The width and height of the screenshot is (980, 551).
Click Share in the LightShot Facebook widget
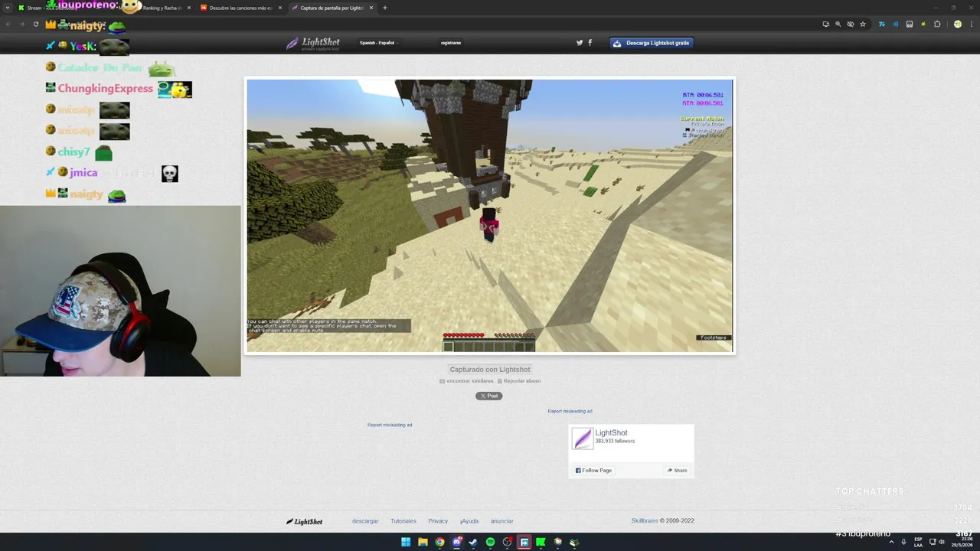pos(677,471)
